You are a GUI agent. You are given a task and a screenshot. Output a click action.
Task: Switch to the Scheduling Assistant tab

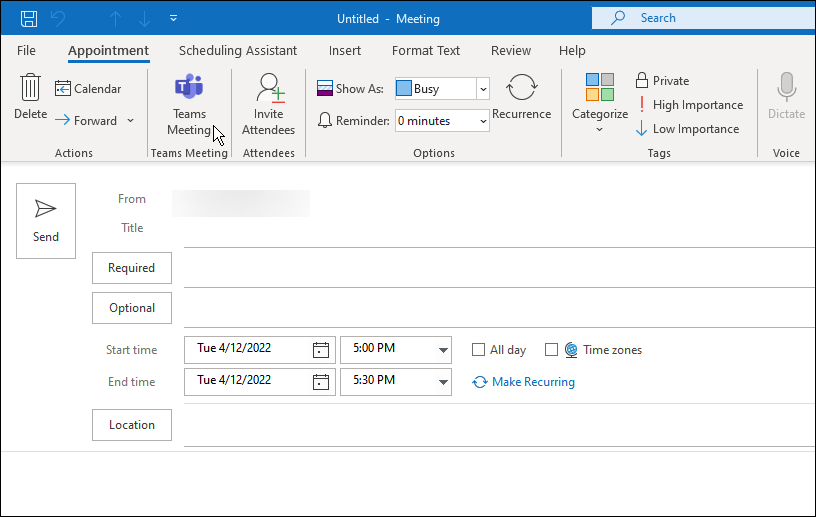pos(238,51)
